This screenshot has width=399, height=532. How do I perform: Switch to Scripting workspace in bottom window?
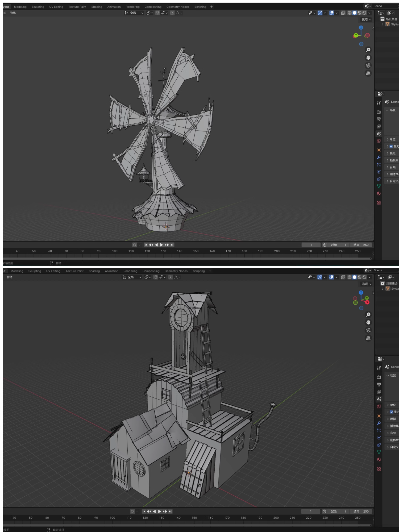click(199, 271)
